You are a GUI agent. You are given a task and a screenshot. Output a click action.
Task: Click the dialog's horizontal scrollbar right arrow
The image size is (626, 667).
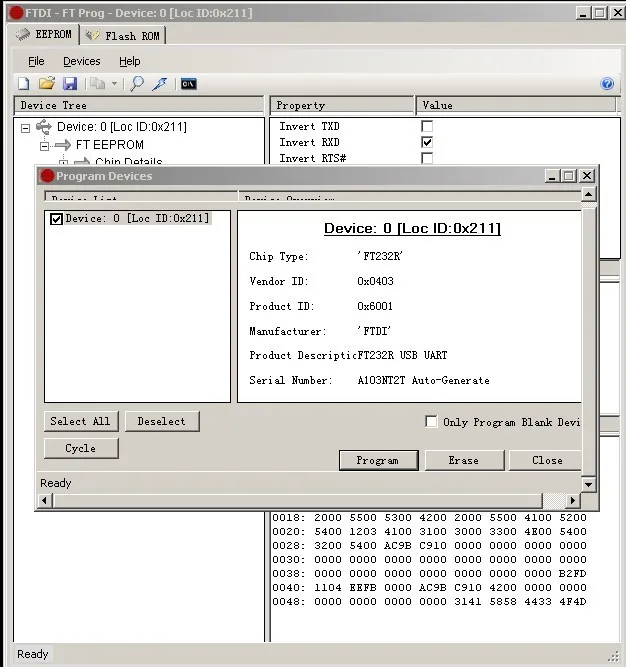[573, 500]
